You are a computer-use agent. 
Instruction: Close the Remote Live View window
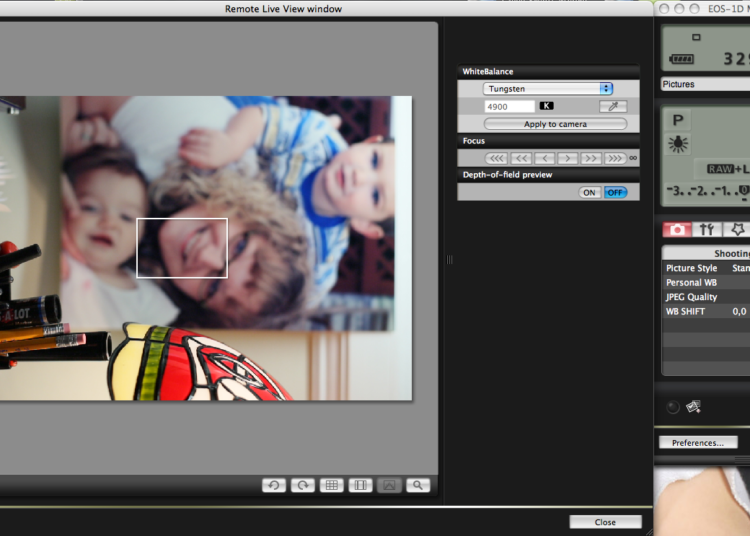(605, 522)
